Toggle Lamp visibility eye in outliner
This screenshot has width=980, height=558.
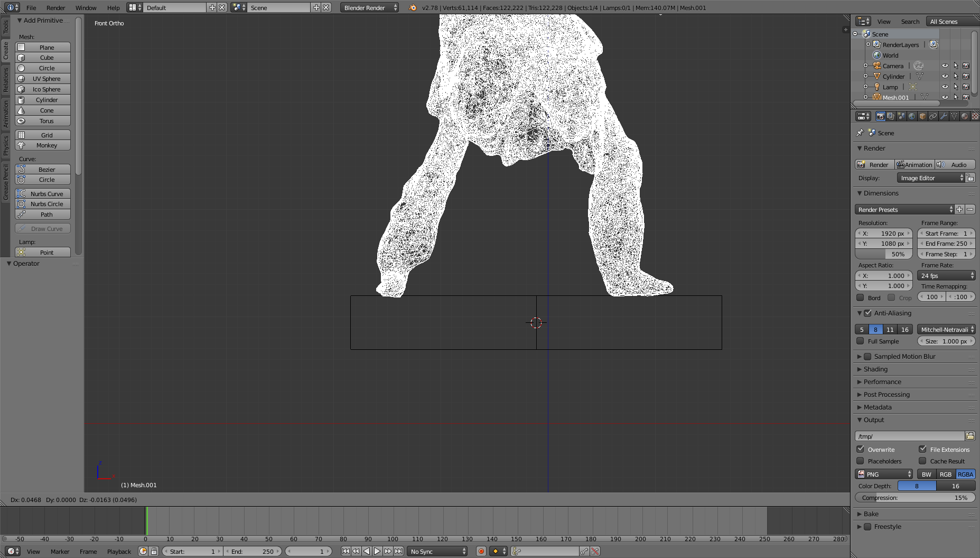click(945, 87)
